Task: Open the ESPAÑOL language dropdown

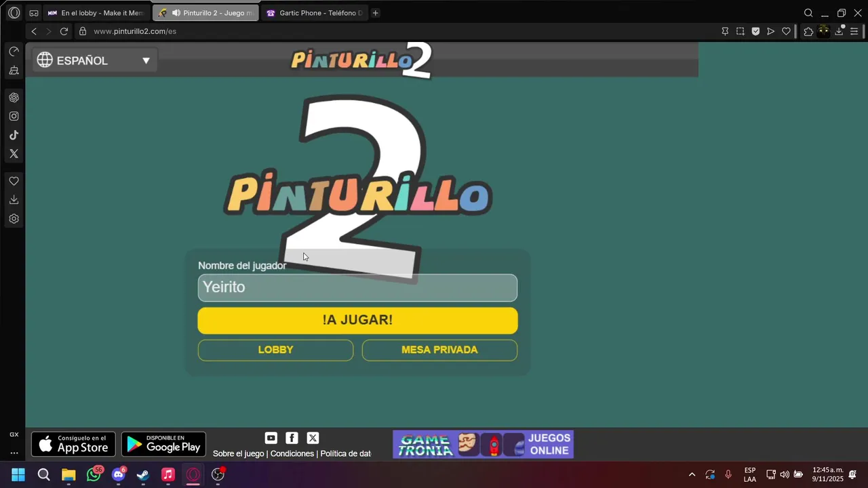Action: (94, 60)
